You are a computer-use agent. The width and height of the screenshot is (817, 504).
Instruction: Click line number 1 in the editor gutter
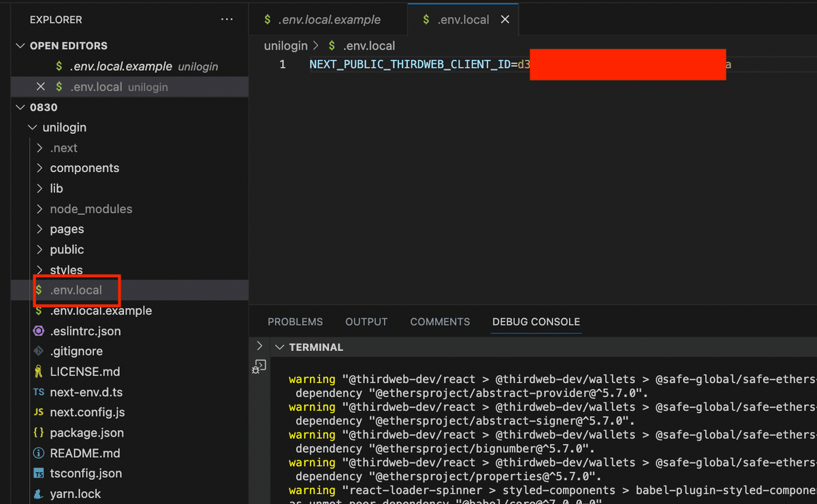tap(283, 65)
